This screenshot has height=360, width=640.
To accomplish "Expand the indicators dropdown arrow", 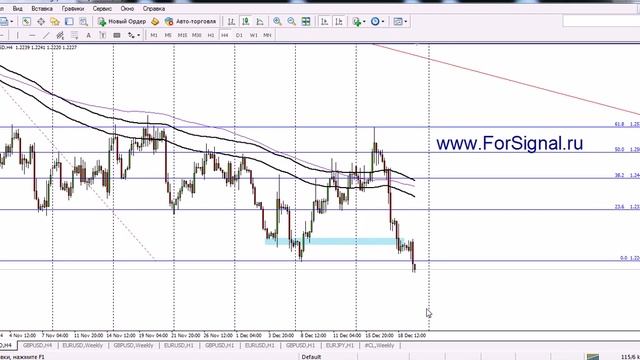I will (364, 22).
